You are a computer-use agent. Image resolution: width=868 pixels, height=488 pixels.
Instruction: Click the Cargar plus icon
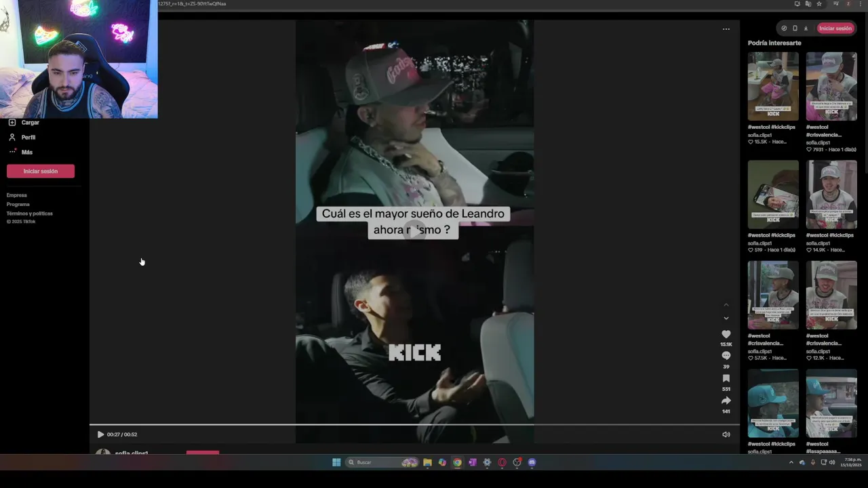click(x=12, y=123)
